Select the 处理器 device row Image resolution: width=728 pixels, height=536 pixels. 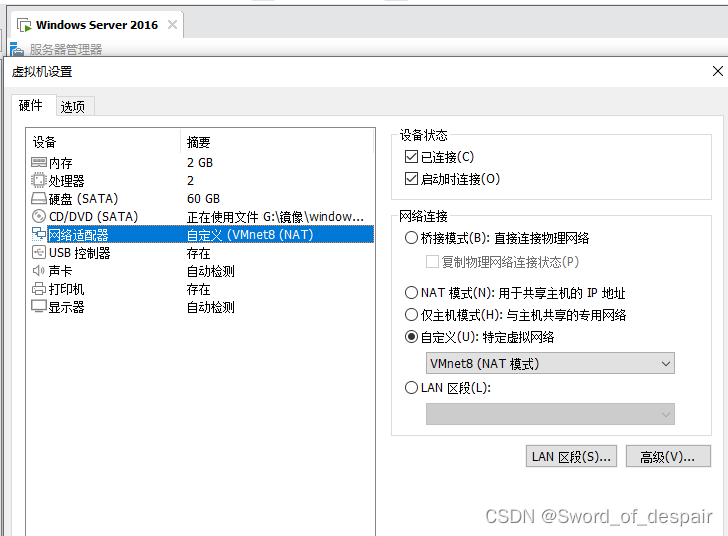click(x=202, y=180)
